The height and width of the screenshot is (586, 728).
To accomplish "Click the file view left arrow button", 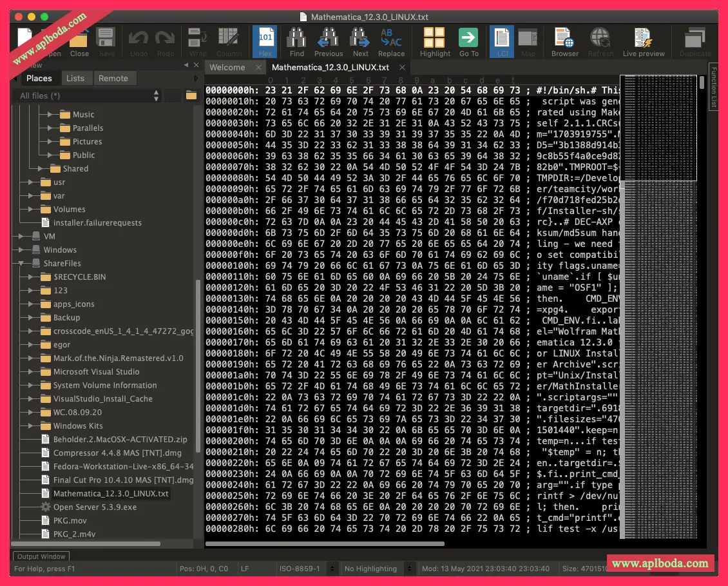I will pos(186,65).
